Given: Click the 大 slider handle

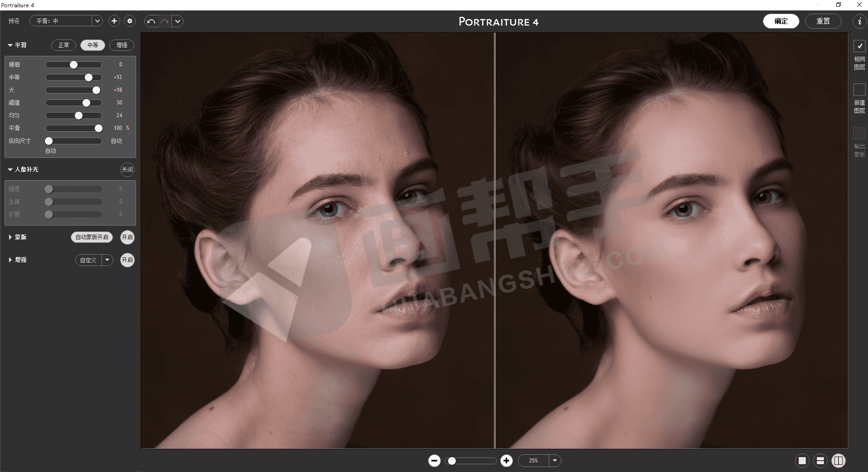Looking at the screenshot, I should click(x=96, y=90).
